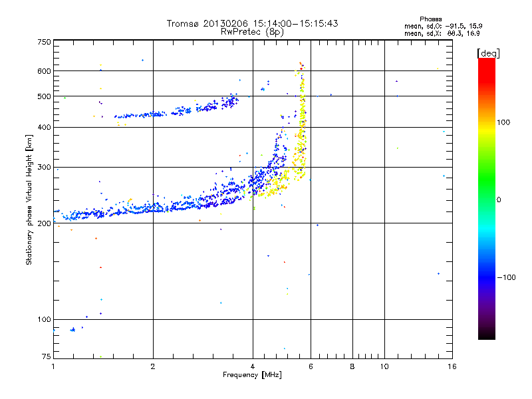This screenshot has width=532, height=399.
Task: Click the x-axis '6' frequency tick label
Action: (x=311, y=366)
